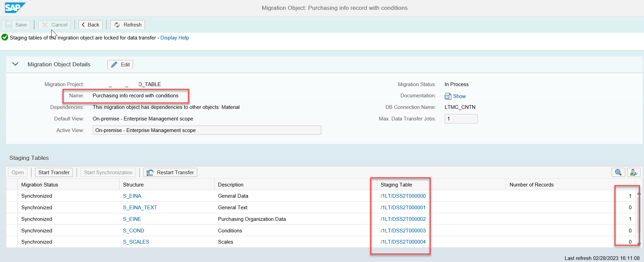Viewport: 644px width, 262px height.
Task: Click the Number of Records column header
Action: tap(571, 185)
